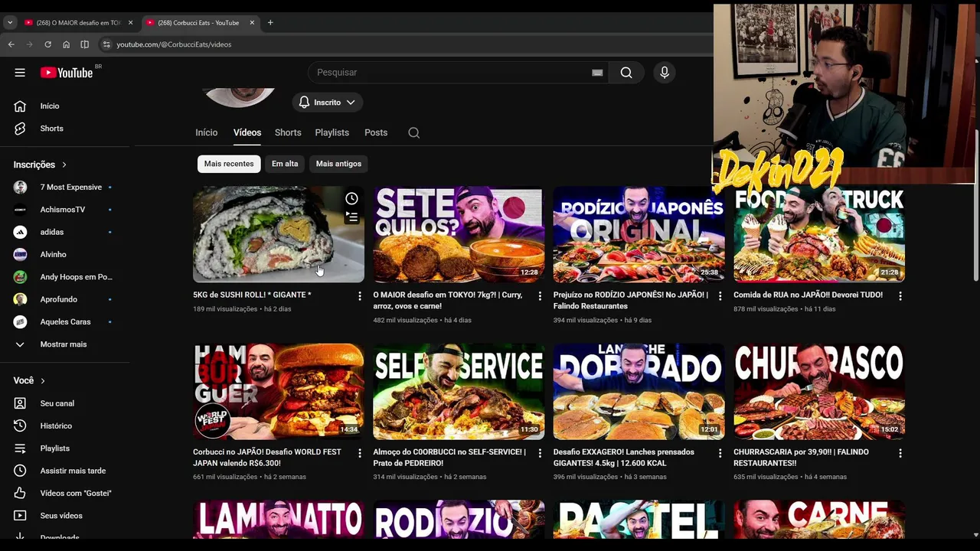Open a new browser tab
The image size is (980, 551).
point(270,23)
